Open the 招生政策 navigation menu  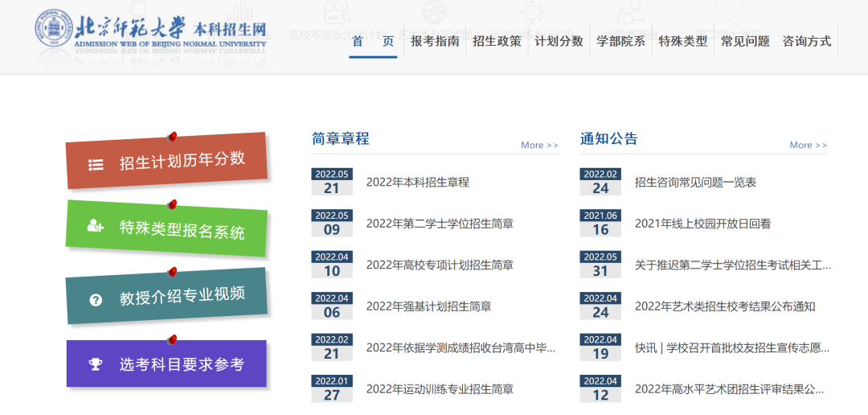coord(497,42)
